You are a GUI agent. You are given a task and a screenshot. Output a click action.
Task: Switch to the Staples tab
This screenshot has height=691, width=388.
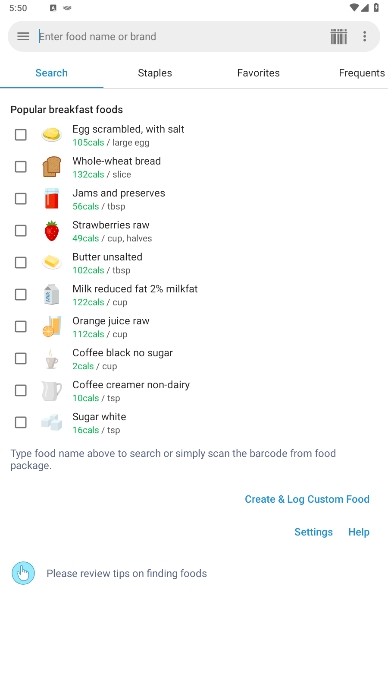pyautogui.click(x=155, y=73)
